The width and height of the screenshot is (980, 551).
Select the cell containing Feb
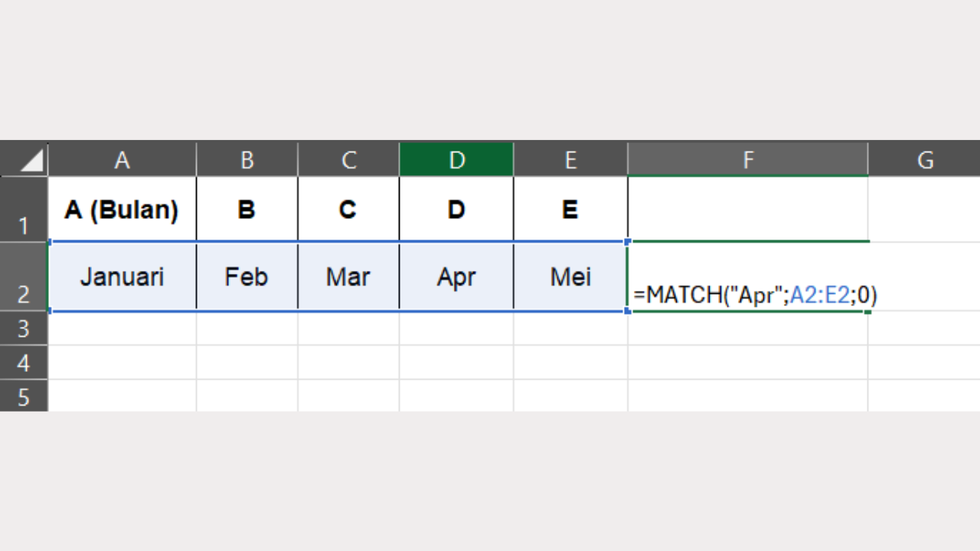click(x=247, y=277)
